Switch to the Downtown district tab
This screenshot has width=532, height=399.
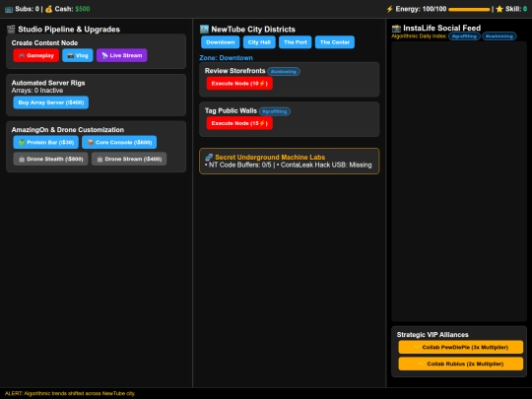221,42
